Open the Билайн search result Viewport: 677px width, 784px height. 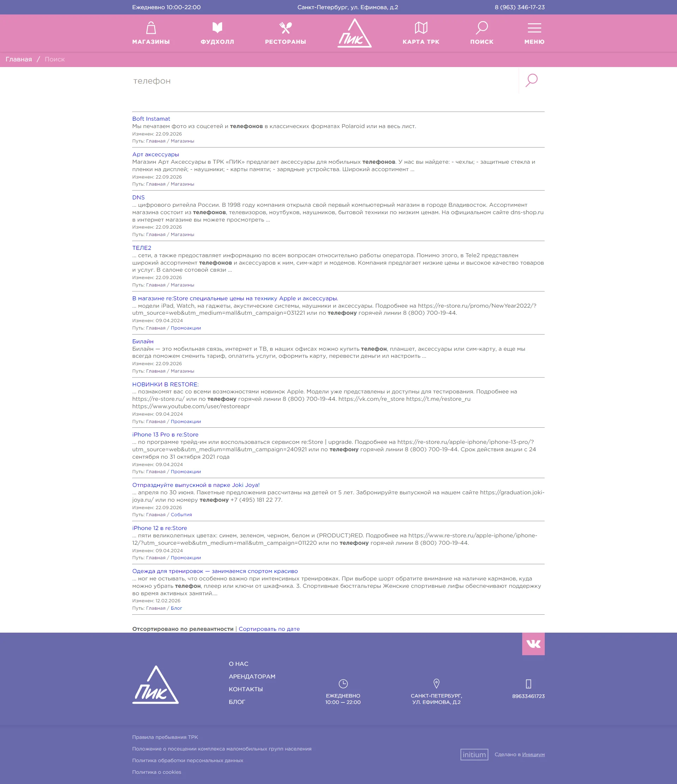pyautogui.click(x=142, y=341)
